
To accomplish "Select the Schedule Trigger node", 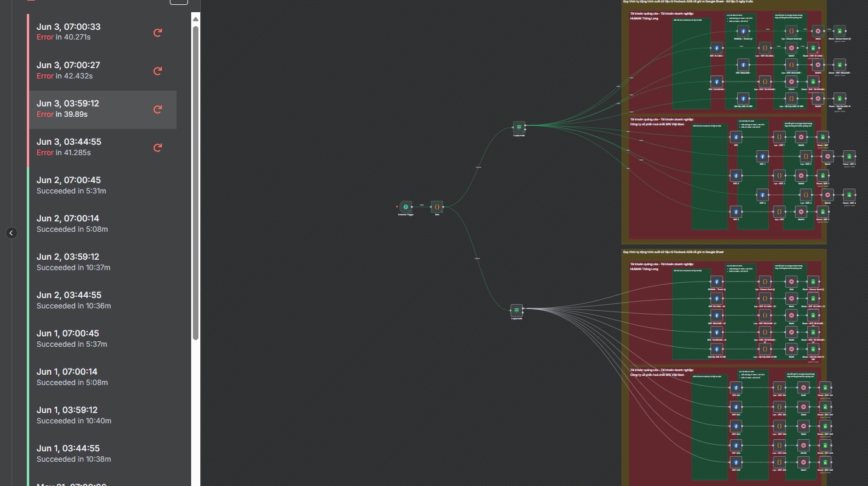I will pyautogui.click(x=405, y=207).
